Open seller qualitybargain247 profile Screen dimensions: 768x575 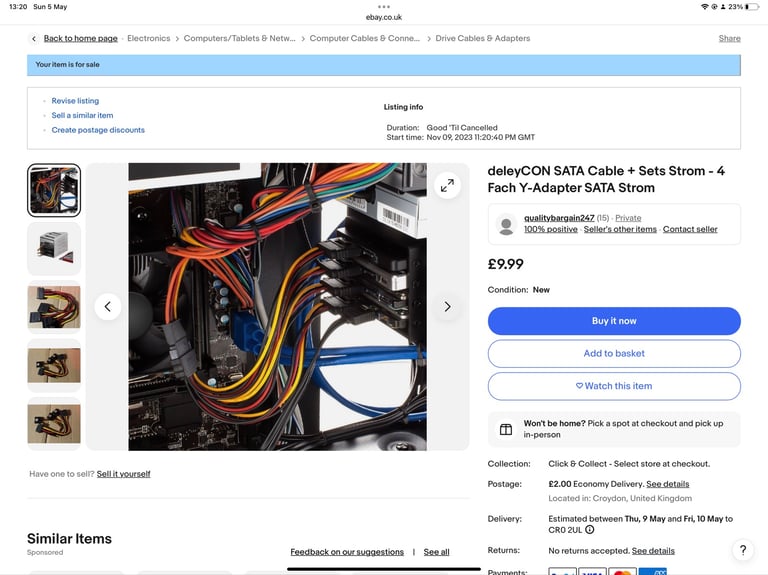(559, 218)
